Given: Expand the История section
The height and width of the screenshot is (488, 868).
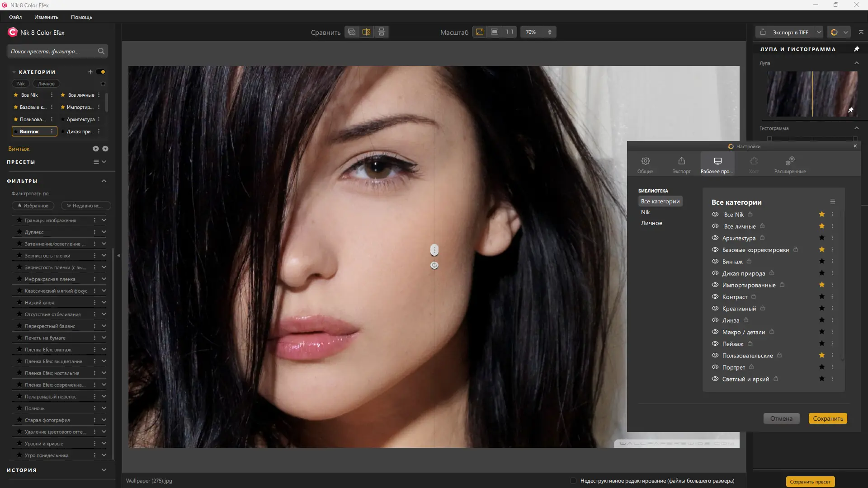Looking at the screenshot, I should point(104,470).
